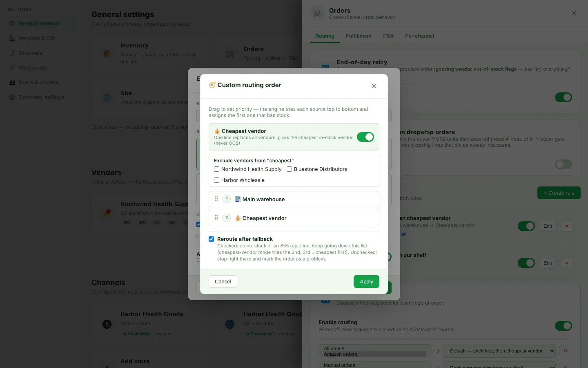This screenshot has height=368, width=588.
Task: Open the Routing tab in Orders panel
Action: click(x=325, y=36)
